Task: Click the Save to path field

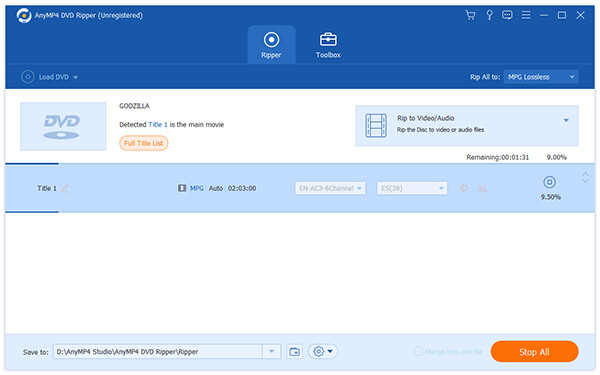Action: pyautogui.click(x=157, y=352)
